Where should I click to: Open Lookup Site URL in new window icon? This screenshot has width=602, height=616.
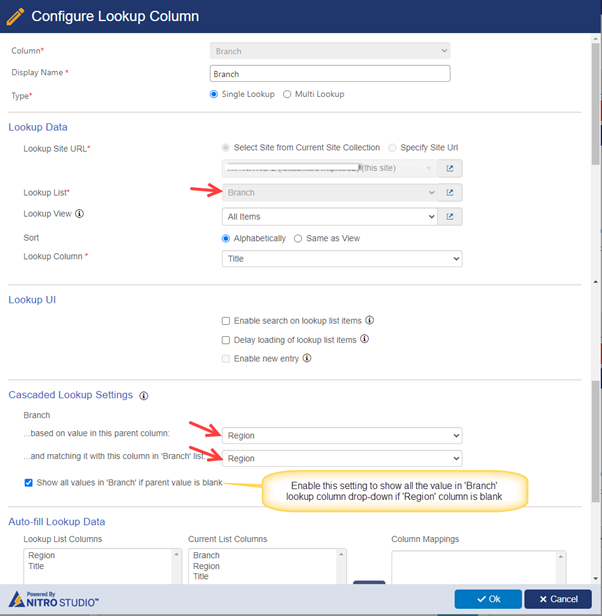tap(450, 168)
